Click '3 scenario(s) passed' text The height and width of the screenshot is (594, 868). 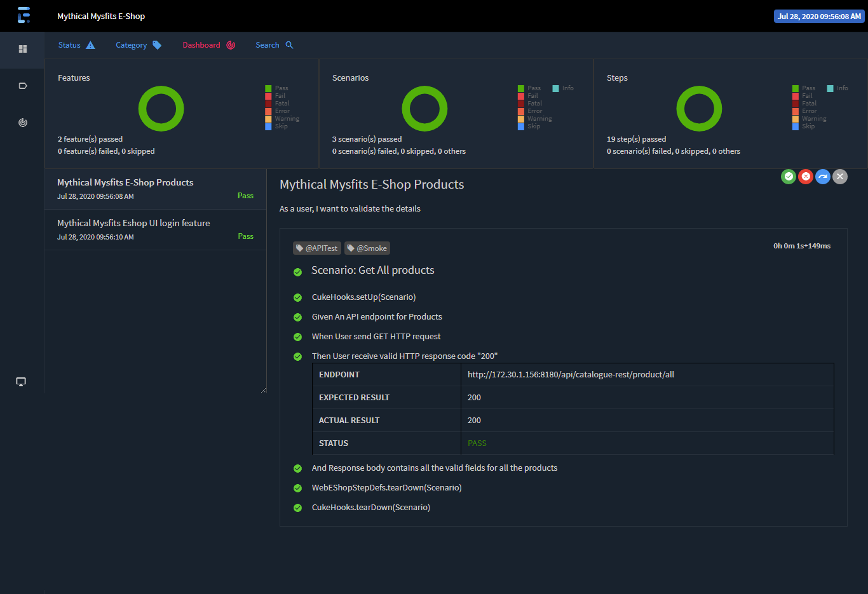coord(367,139)
